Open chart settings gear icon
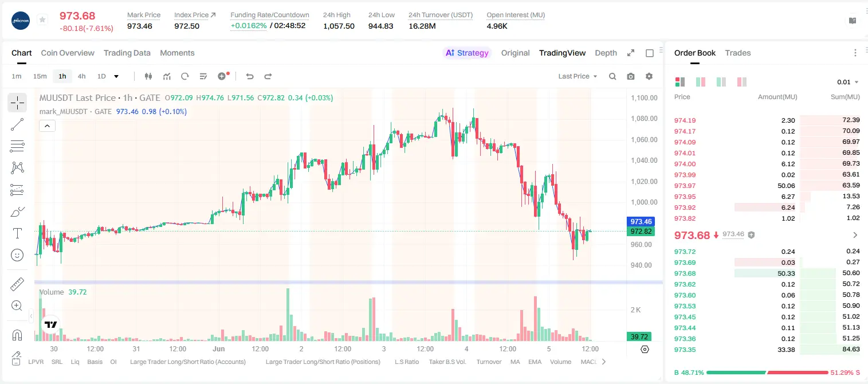This screenshot has height=384, width=868. tap(649, 76)
